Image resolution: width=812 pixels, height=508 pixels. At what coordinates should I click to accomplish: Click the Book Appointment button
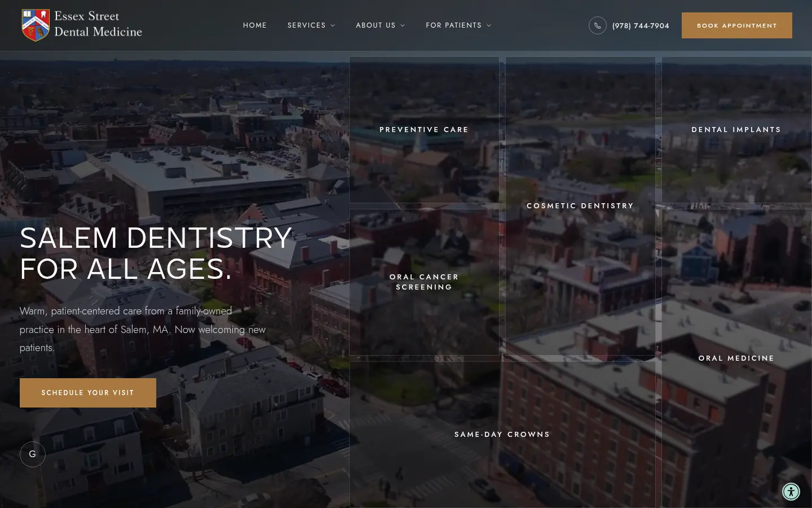coord(737,25)
